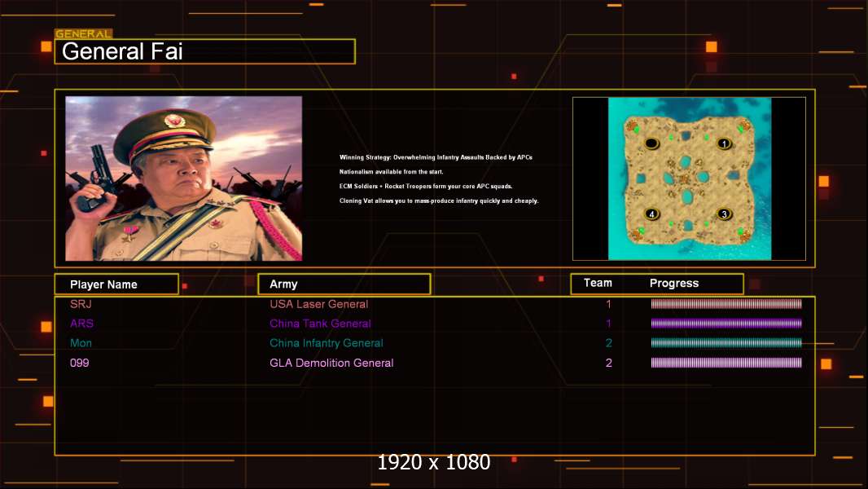Screen dimensions: 868x489
Task: Click the island map preview
Action: pos(689,178)
